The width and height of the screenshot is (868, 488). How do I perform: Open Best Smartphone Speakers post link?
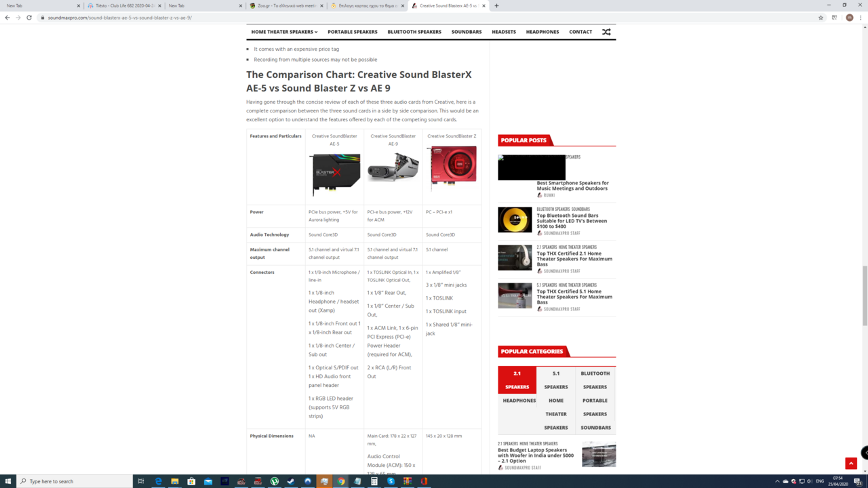(x=573, y=186)
